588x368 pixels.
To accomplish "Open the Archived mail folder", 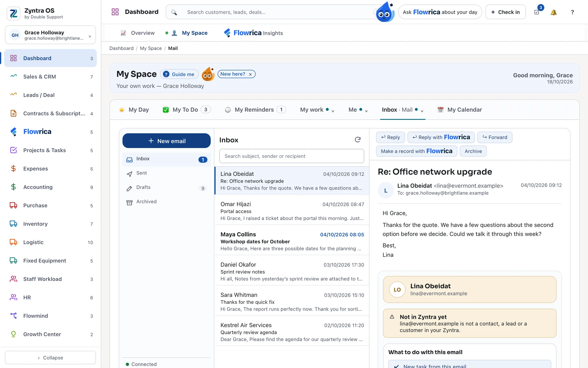I will pos(166,202).
